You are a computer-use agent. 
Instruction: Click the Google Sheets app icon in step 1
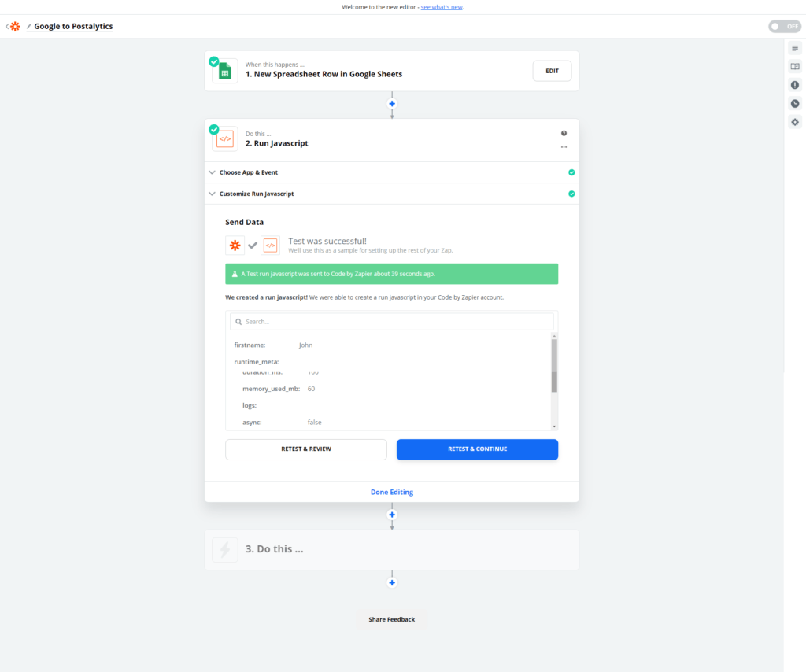[x=225, y=71]
